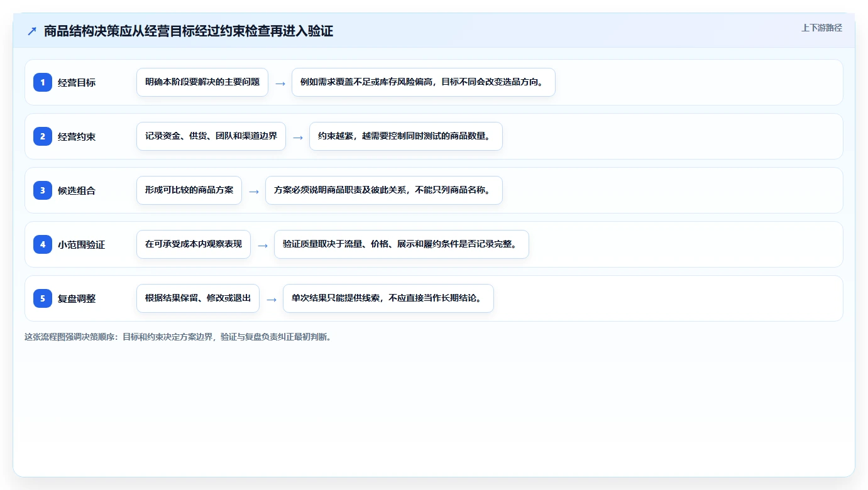
Task: Click the number 5 badge for 复盘调整
Action: tap(43, 298)
